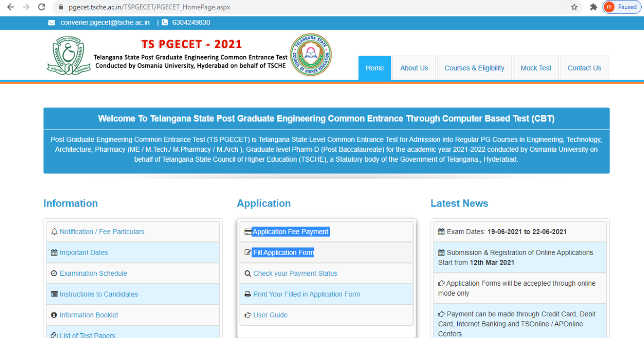This screenshot has width=644, height=338.
Task: Open the browser extensions puzzle icon
Action: 594,7
